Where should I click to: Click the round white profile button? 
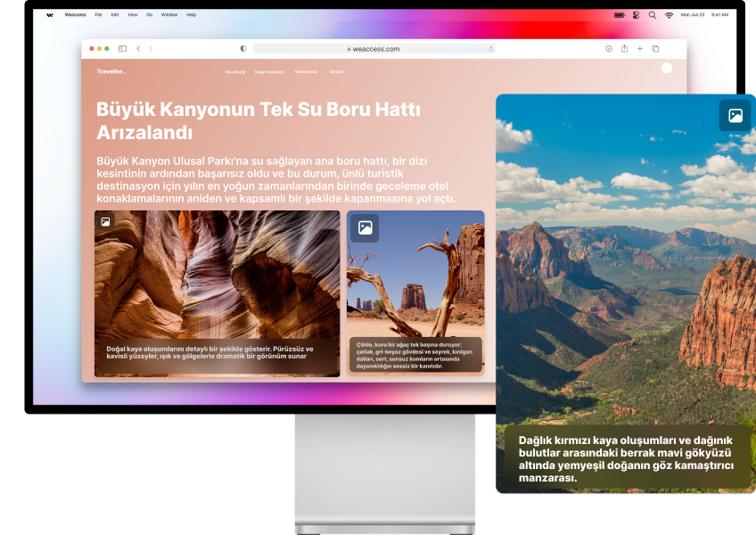667,68
